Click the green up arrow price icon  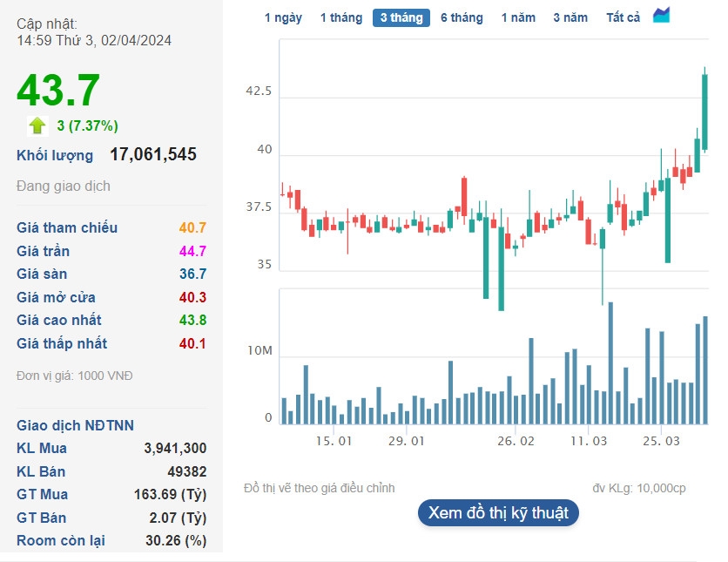point(37,125)
